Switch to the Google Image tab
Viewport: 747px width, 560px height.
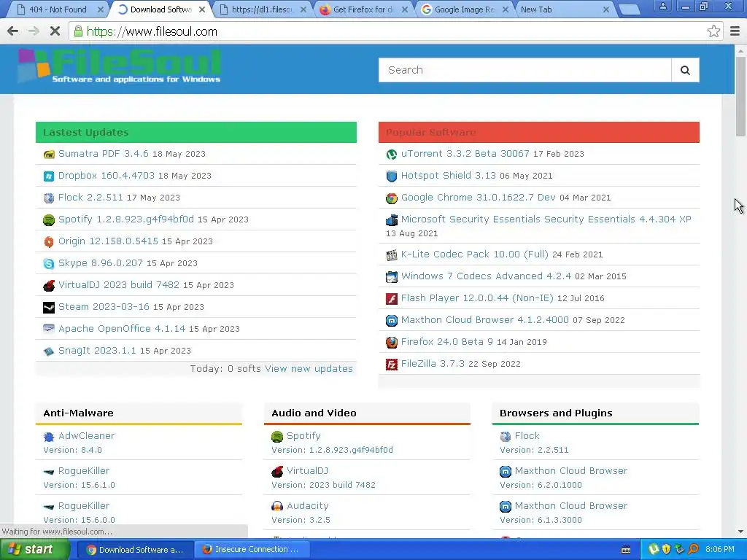pyautogui.click(x=464, y=9)
